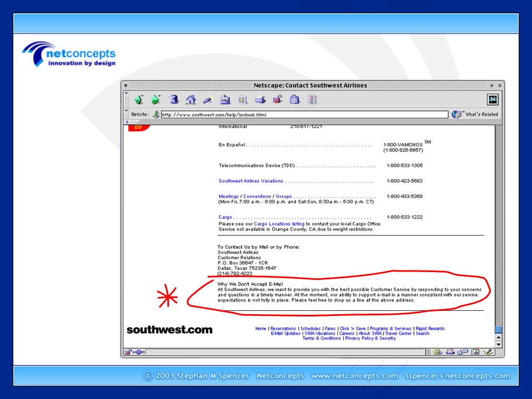532x399 pixels.
Task: Open the Southwest Airlines Vacations link
Action: [250, 181]
